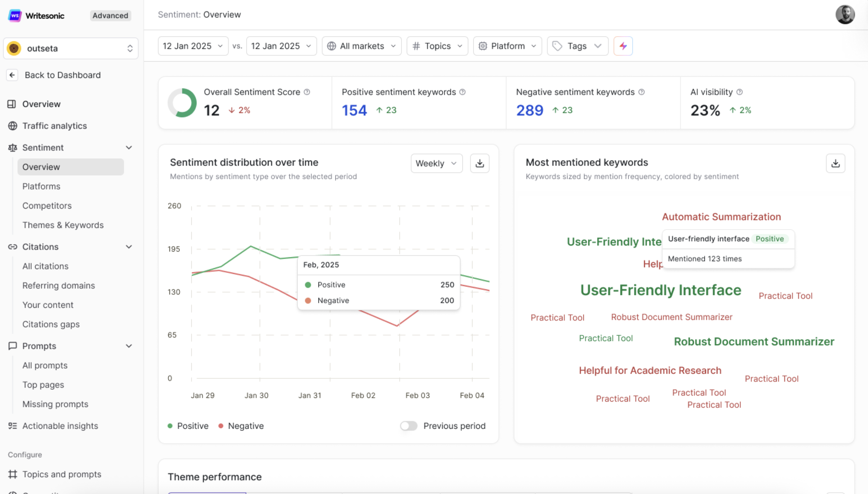Click the Writesonic logo
The width and height of the screenshot is (868, 494).
(15, 16)
